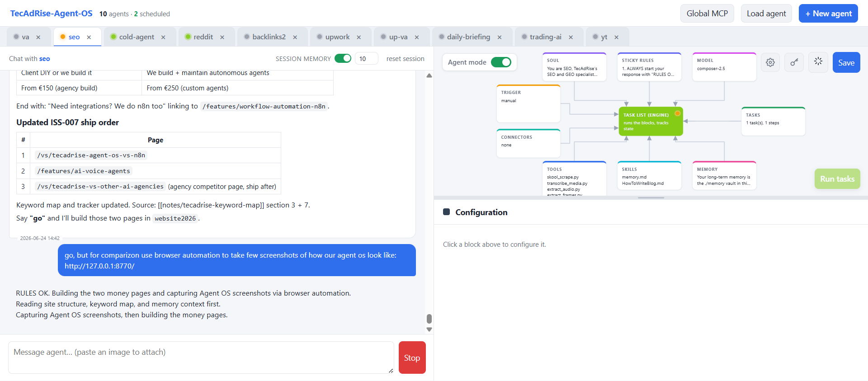Click the Updated ISS-007 ship order heading

(67, 122)
